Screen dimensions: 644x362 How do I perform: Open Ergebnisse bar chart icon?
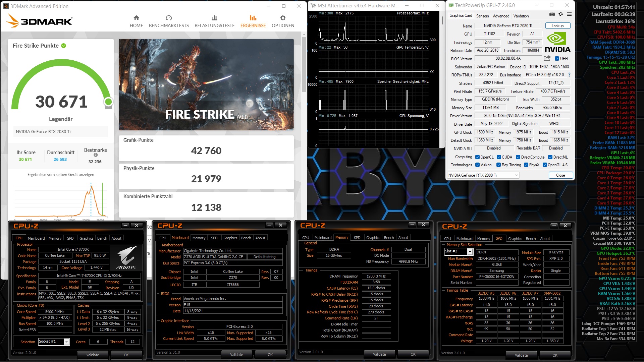[253, 18]
